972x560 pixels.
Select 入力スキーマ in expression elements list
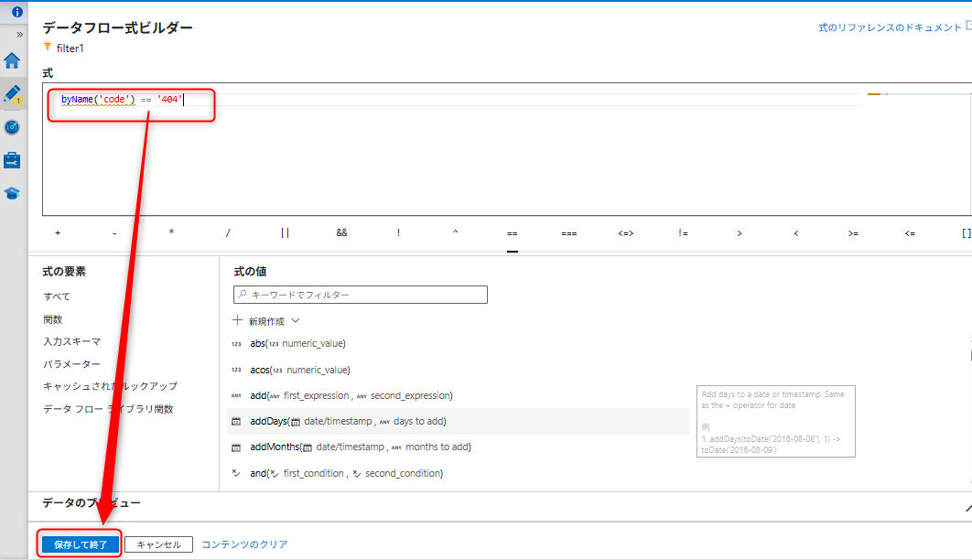coord(71,341)
